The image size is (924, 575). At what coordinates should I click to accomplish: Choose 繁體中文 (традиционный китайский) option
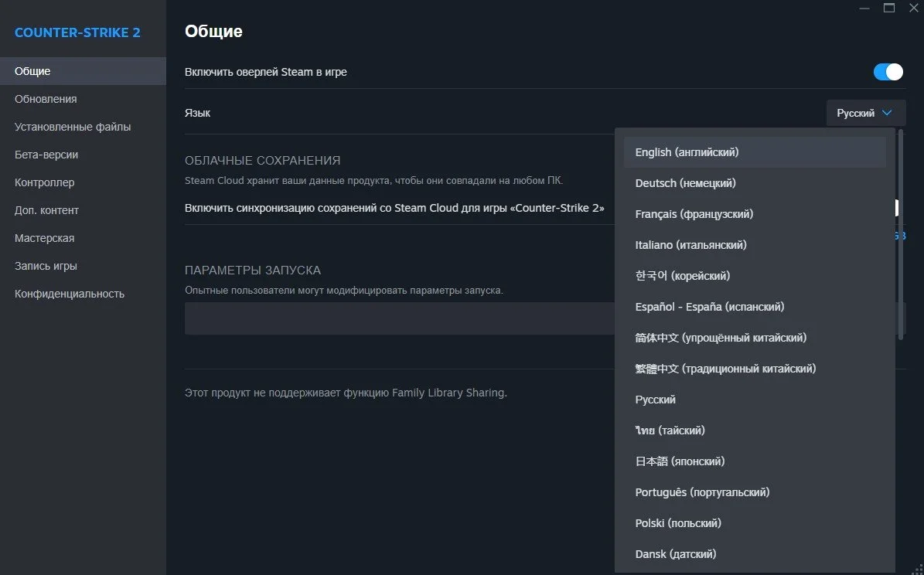pyautogui.click(x=755, y=369)
